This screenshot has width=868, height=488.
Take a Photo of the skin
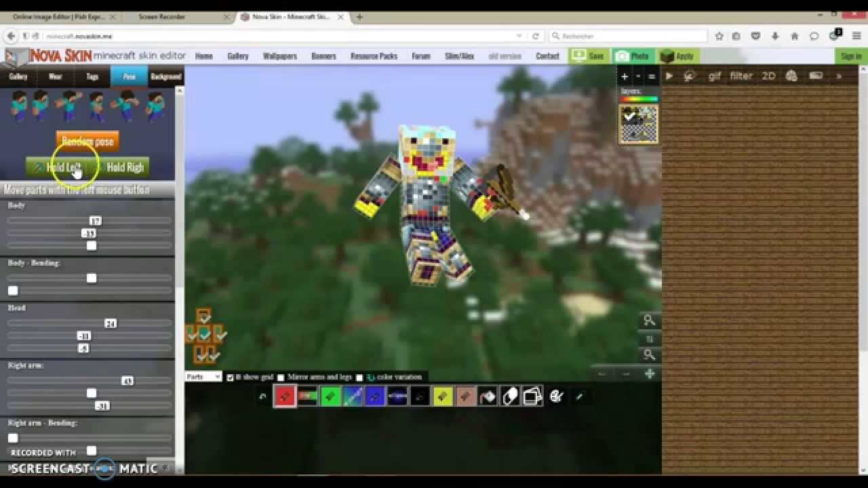(x=633, y=56)
